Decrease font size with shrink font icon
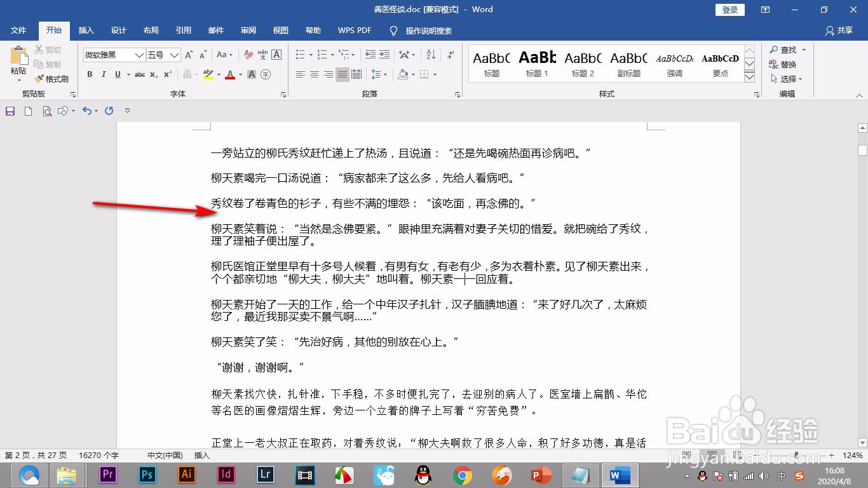Screen dimensions: 868x488 click(203, 55)
